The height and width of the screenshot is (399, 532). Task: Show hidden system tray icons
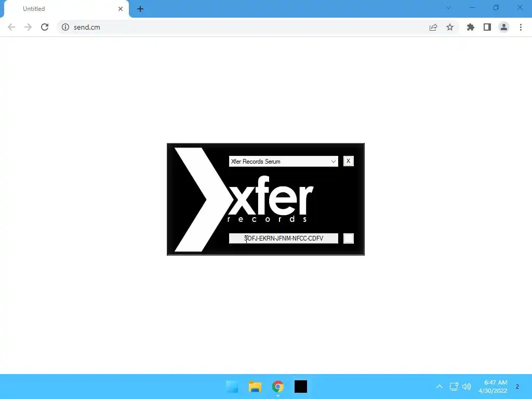[440, 387]
